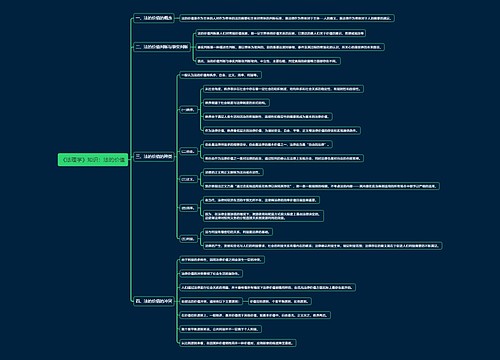Screen dimensions: 500x360
Task: Select the long bottom child node of (五)利益
Action: coord(323,246)
